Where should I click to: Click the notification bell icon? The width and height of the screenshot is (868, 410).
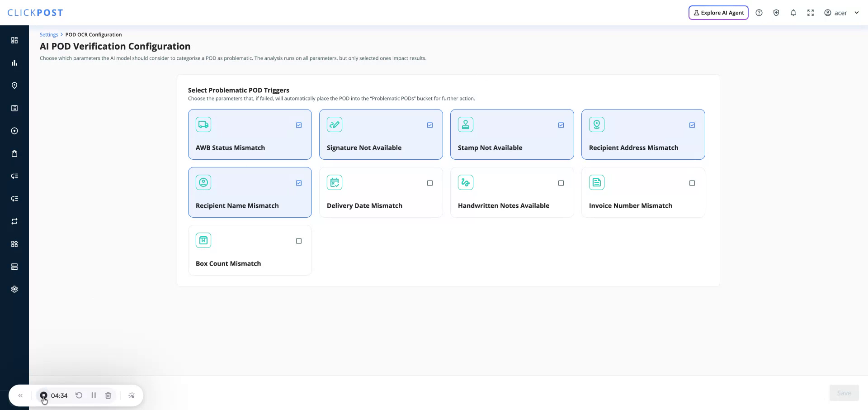(x=793, y=12)
